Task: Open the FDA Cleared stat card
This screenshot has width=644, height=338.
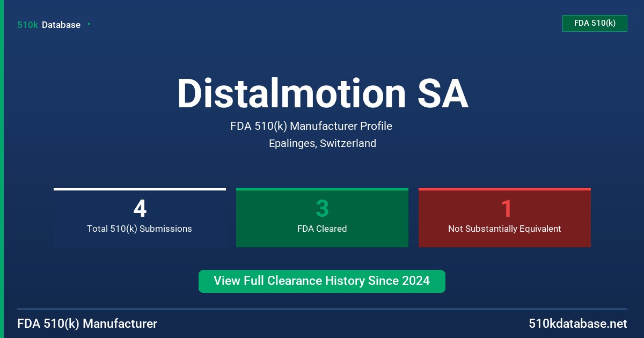Action: pos(322,218)
